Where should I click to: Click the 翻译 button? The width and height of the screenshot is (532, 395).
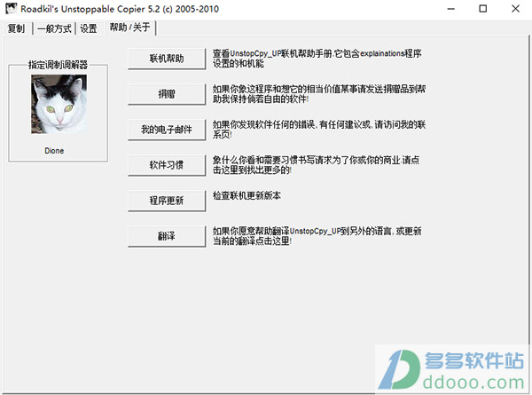pyautogui.click(x=167, y=236)
